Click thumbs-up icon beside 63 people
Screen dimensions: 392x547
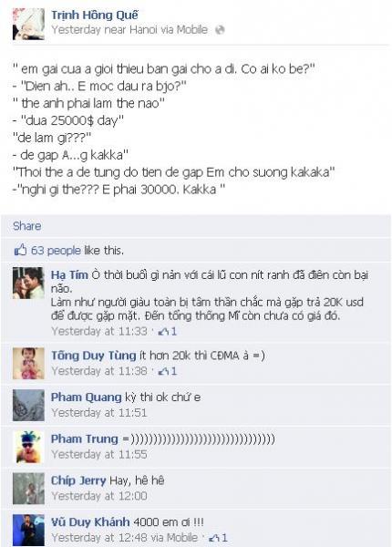pyautogui.click(x=20, y=250)
